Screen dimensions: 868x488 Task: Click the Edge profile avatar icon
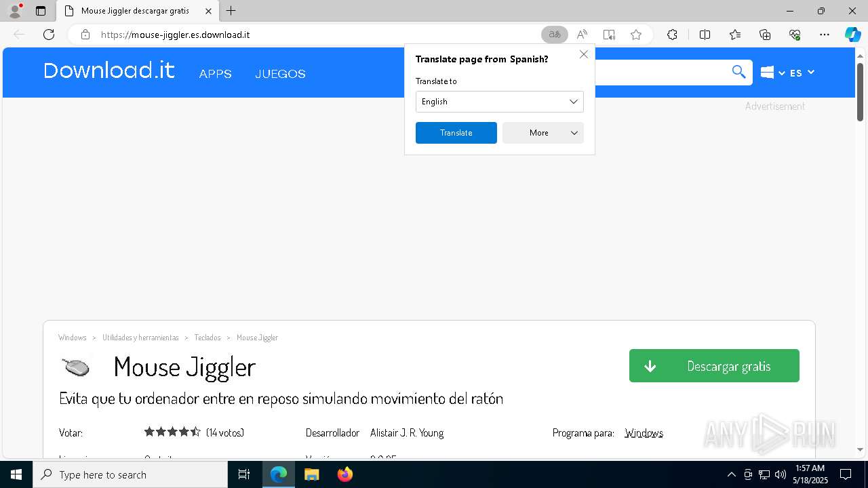point(14,11)
